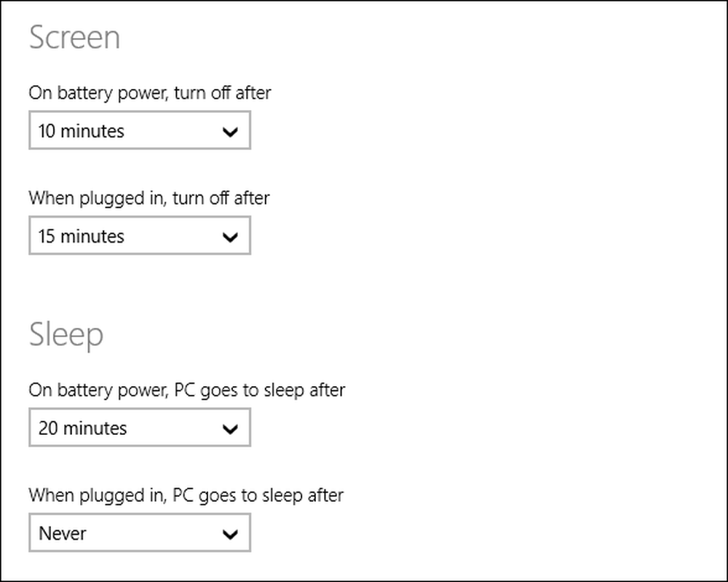Click the chevron arrow beside 20 minutes
Screen dimensions: 728x582
pyautogui.click(x=230, y=429)
